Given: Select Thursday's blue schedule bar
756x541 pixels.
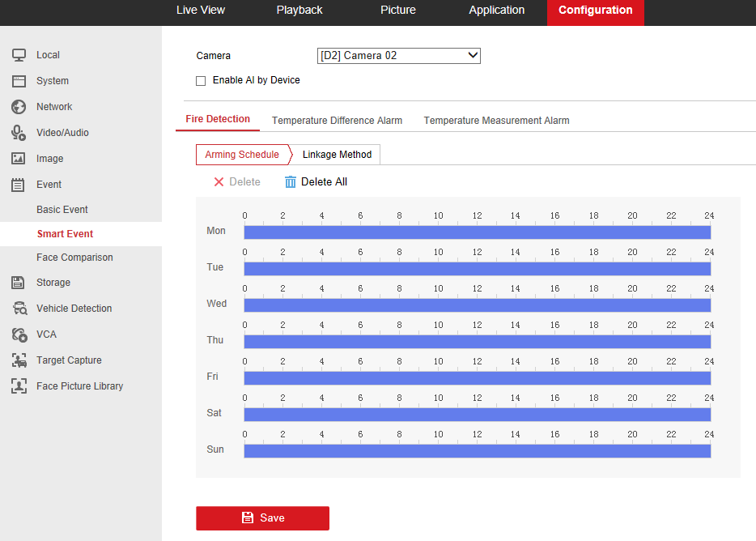Looking at the screenshot, I should click(478, 342).
